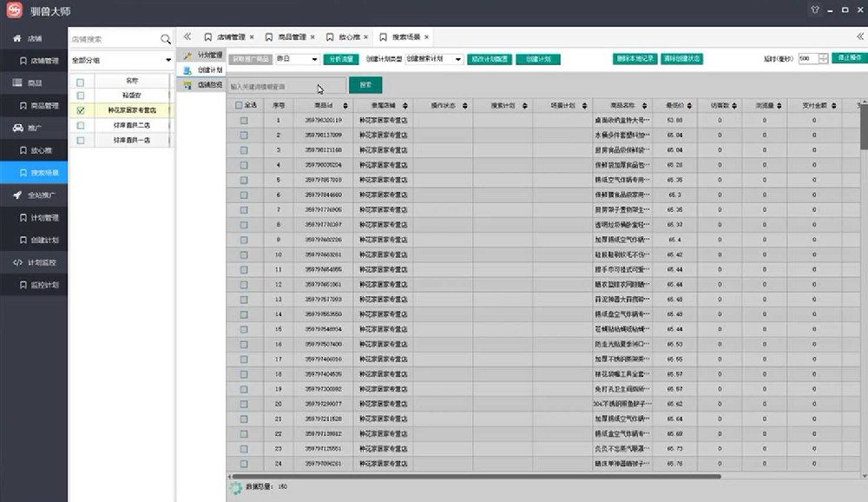Click the 修改计划配置 button

[x=490, y=59]
